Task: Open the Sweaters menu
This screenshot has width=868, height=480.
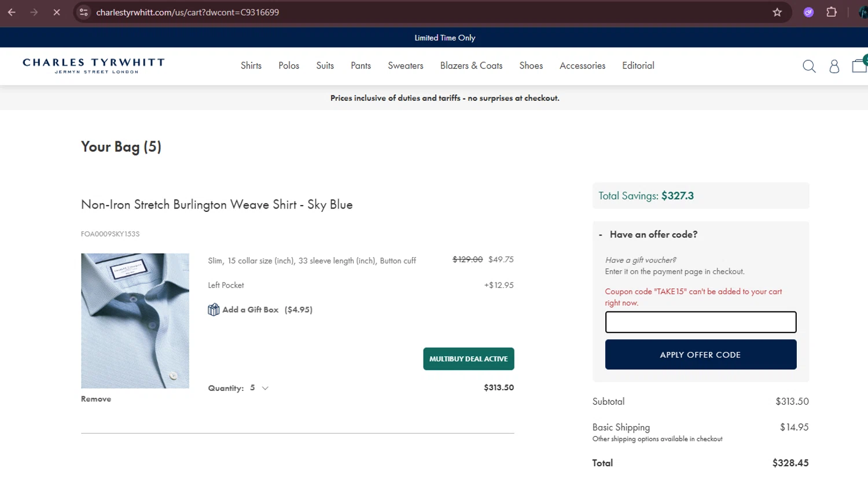Action: (406, 65)
